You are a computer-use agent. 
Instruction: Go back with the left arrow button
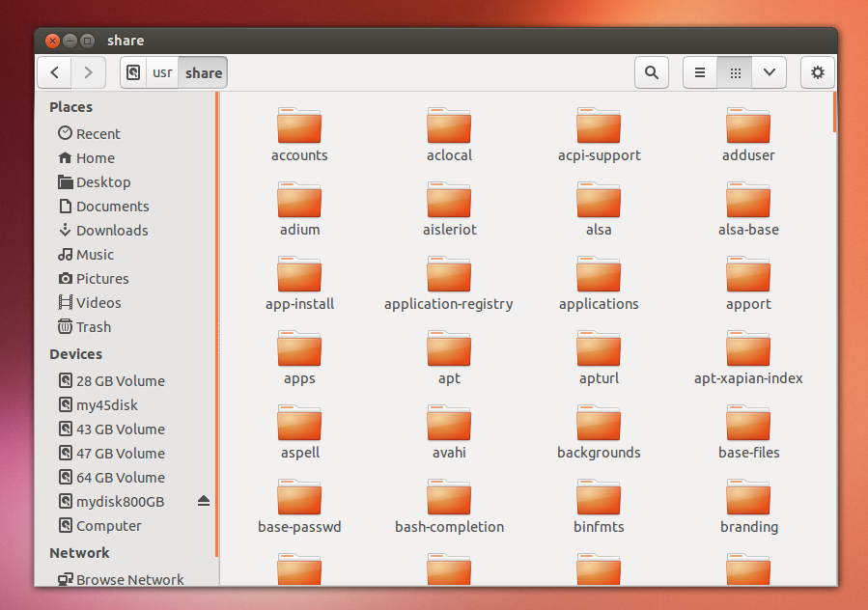tap(54, 72)
